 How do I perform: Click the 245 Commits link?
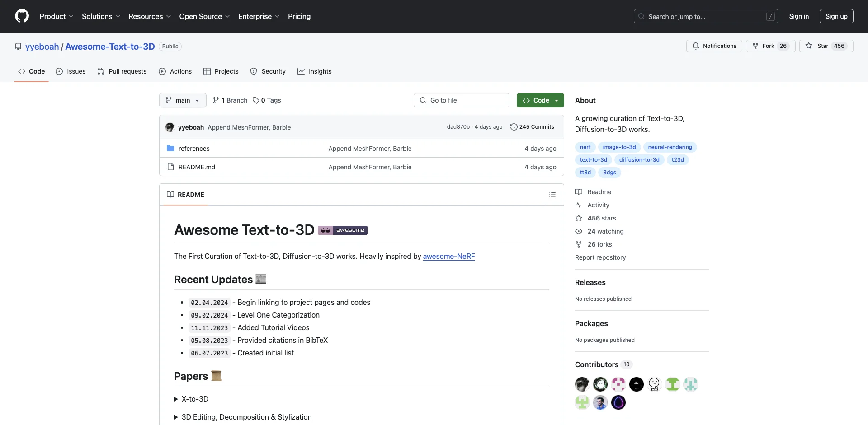(x=532, y=127)
